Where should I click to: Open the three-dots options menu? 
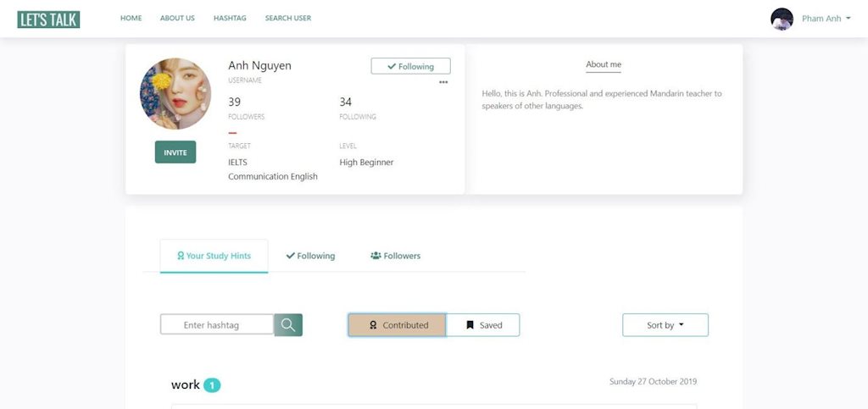click(x=443, y=82)
